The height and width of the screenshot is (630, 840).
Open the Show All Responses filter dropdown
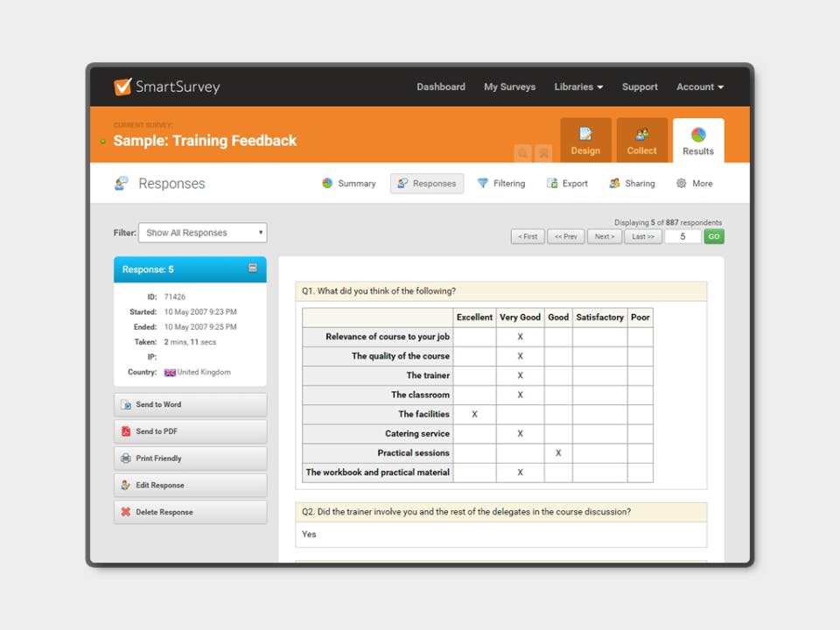point(202,232)
